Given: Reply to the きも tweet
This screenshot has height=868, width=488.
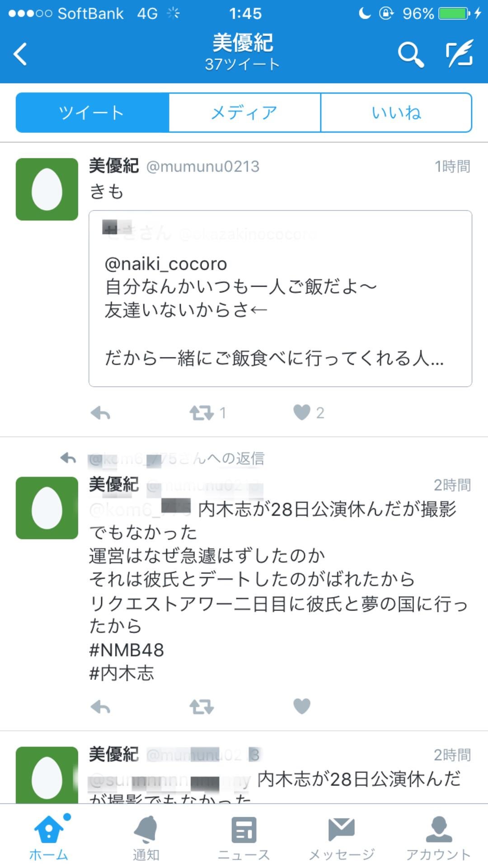Looking at the screenshot, I should [x=100, y=413].
